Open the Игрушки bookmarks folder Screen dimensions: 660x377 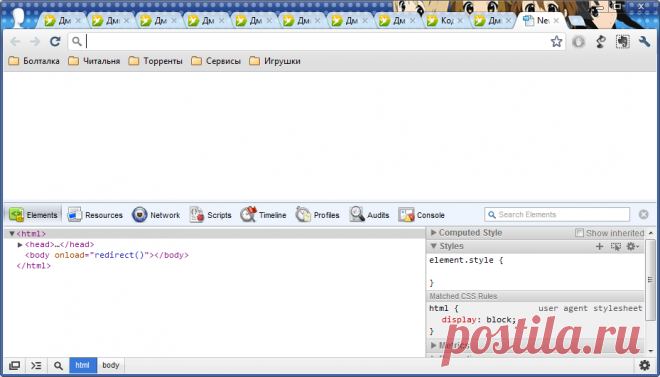point(275,61)
